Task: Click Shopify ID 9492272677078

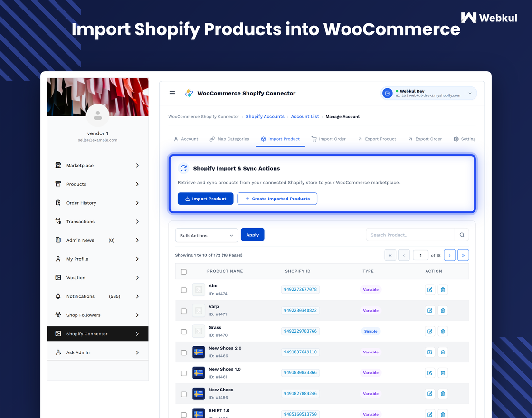Action: tap(300, 289)
